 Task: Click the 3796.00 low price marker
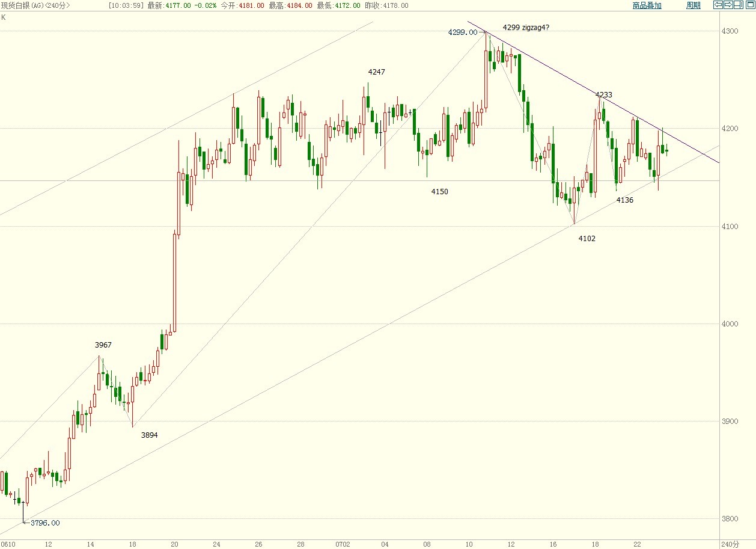45,523
